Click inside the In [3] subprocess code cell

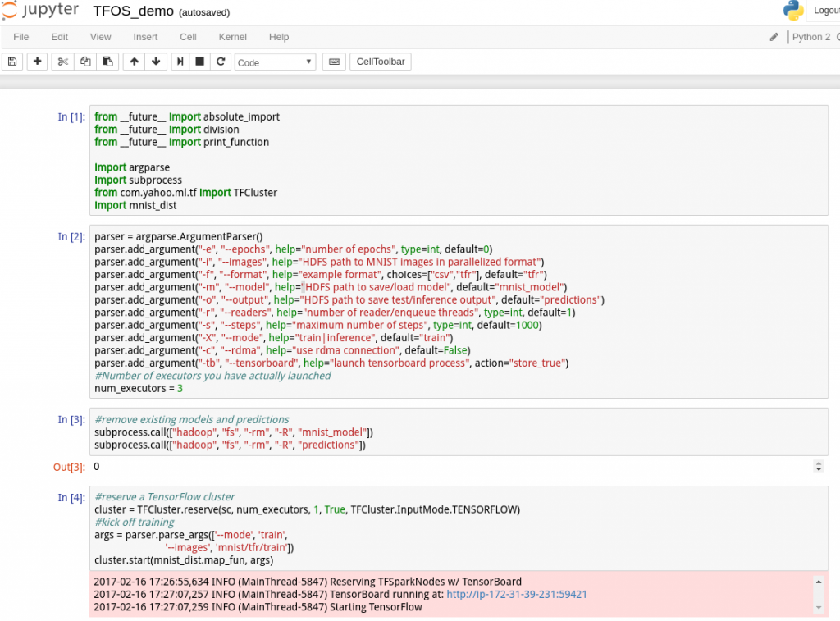[x=459, y=432]
